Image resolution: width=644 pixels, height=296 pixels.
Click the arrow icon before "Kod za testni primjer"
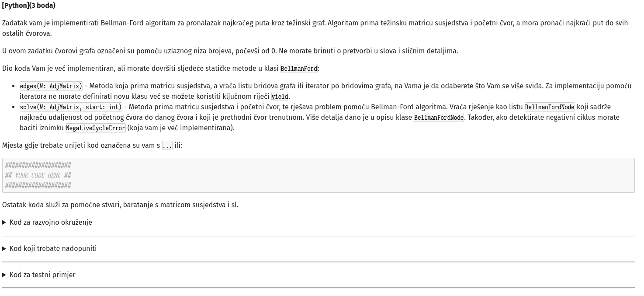click(x=4, y=275)
